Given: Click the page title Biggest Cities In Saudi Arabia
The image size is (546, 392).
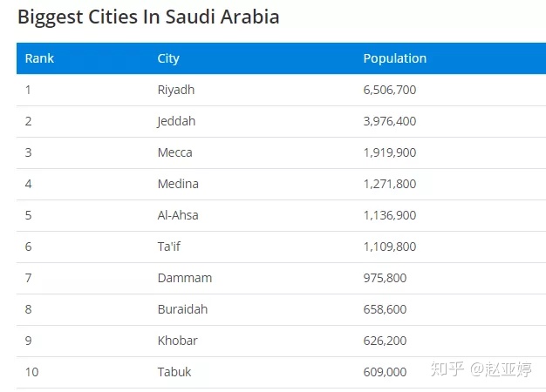Looking at the screenshot, I should click(148, 17).
